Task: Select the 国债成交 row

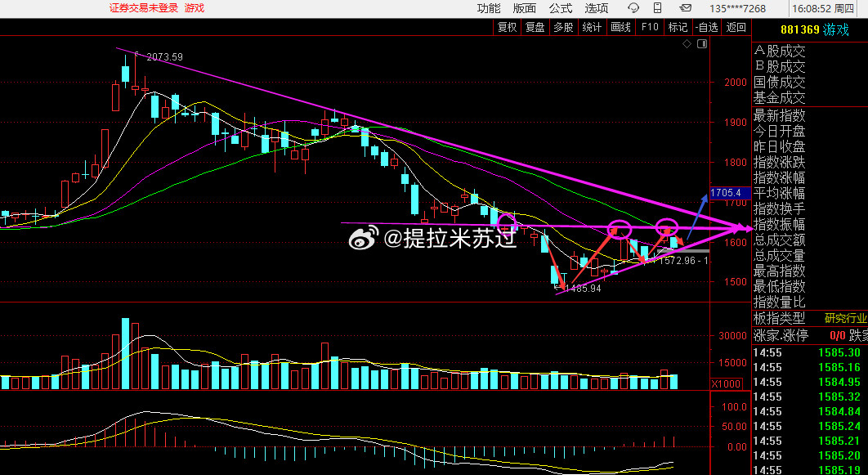Action: coord(780,83)
